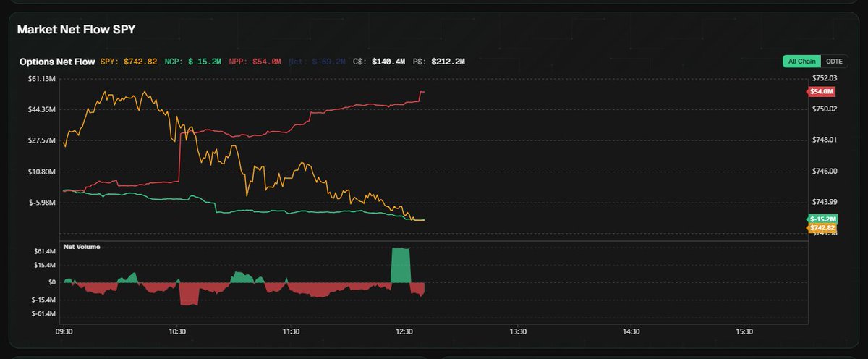Click the $61.4M net volume axis label
Viewport: 868px width, 359px height.
pyautogui.click(x=45, y=250)
